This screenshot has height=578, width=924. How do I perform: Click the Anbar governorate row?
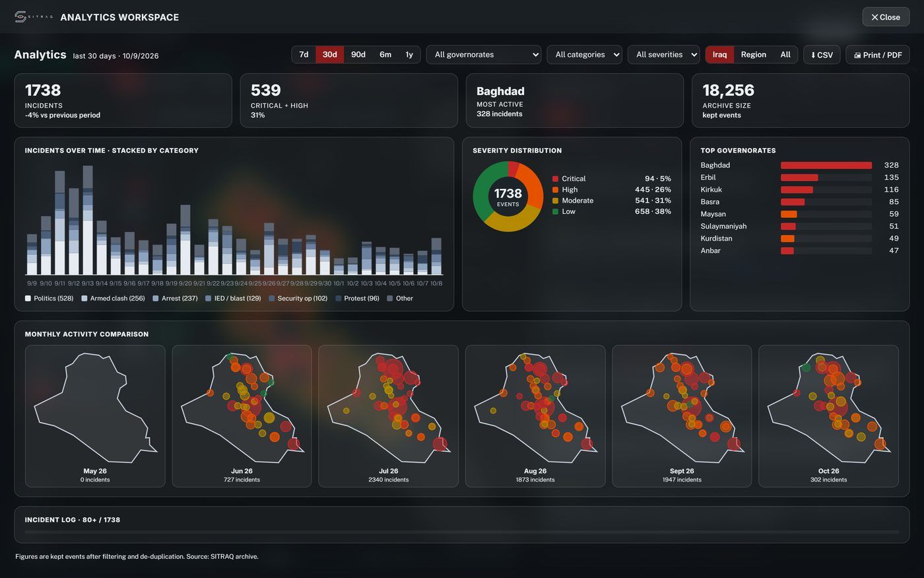coord(800,251)
